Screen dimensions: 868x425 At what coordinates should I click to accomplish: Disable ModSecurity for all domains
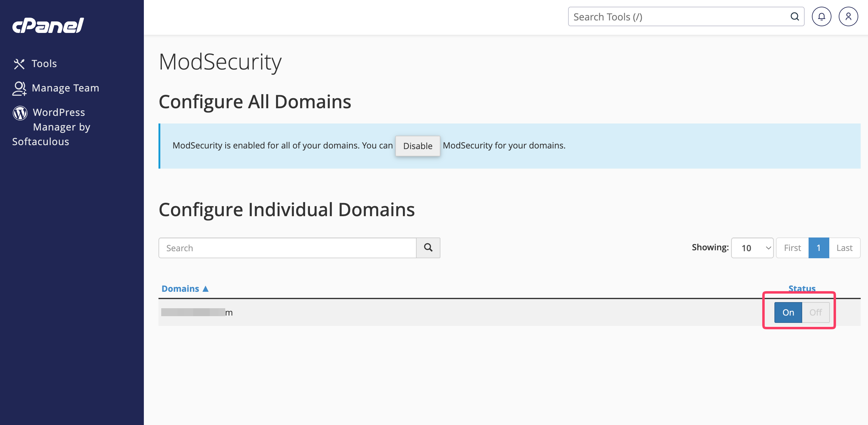[418, 146]
